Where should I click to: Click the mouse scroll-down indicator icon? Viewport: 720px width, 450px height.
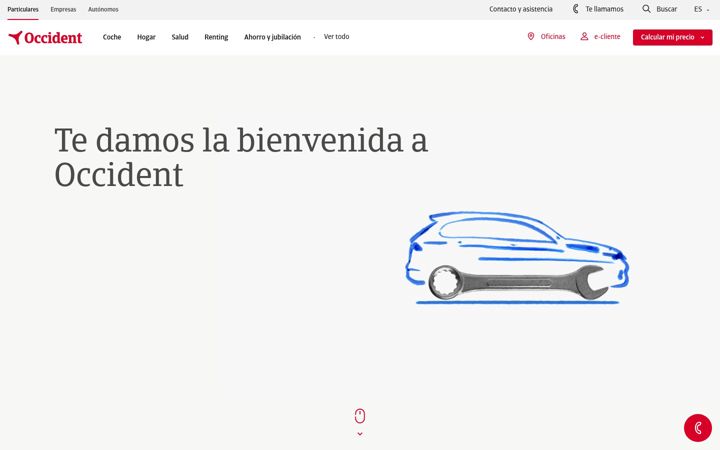360,416
